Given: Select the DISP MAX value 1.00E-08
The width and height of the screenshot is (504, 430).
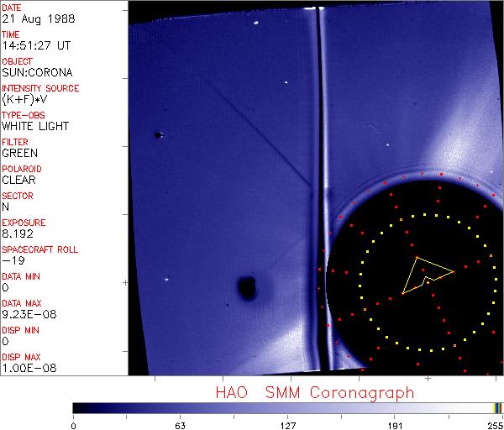Looking at the screenshot, I should point(26,369).
